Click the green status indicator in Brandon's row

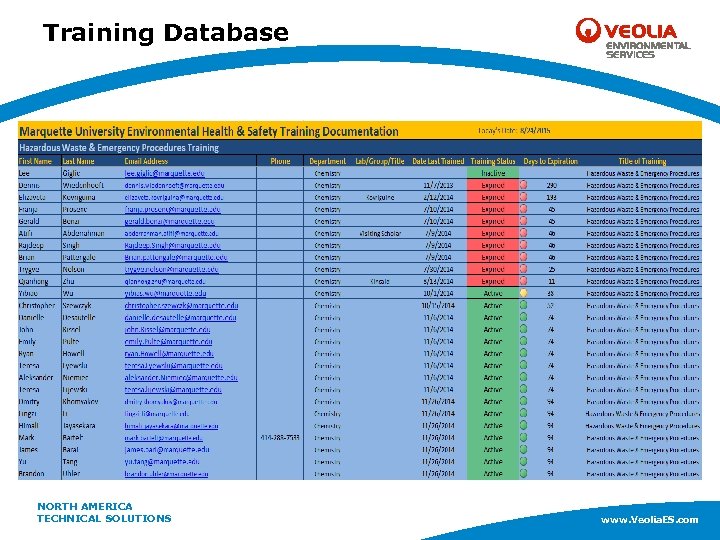click(x=523, y=473)
